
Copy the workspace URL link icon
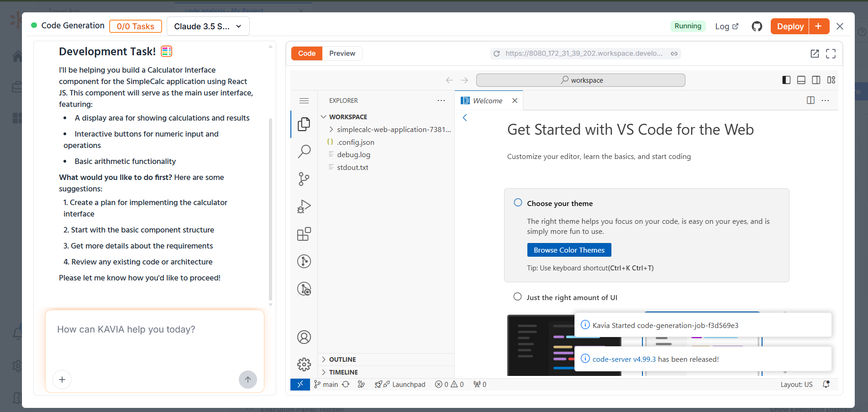coord(674,53)
